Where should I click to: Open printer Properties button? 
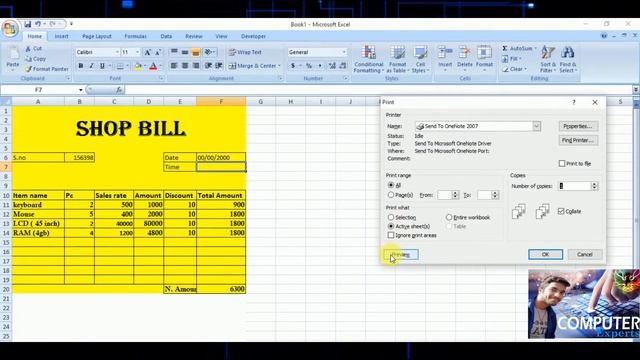(x=578, y=126)
